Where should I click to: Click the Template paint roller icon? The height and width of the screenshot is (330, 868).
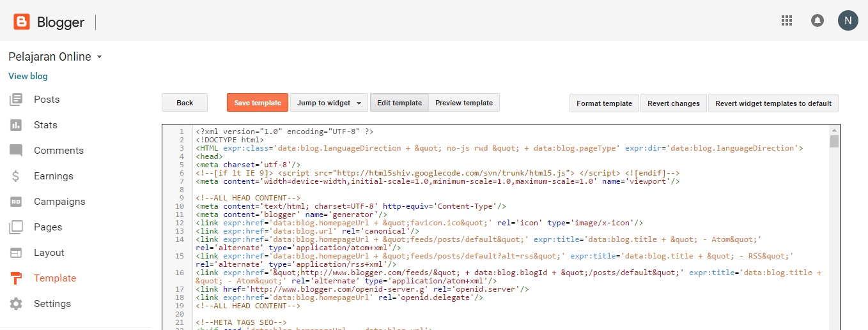click(x=16, y=278)
